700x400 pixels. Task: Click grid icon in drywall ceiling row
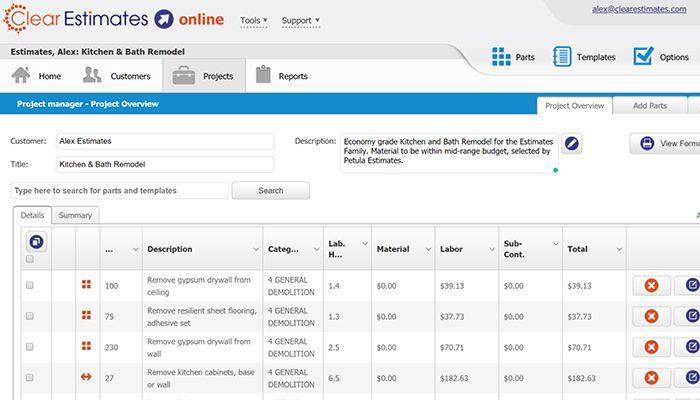(x=86, y=284)
